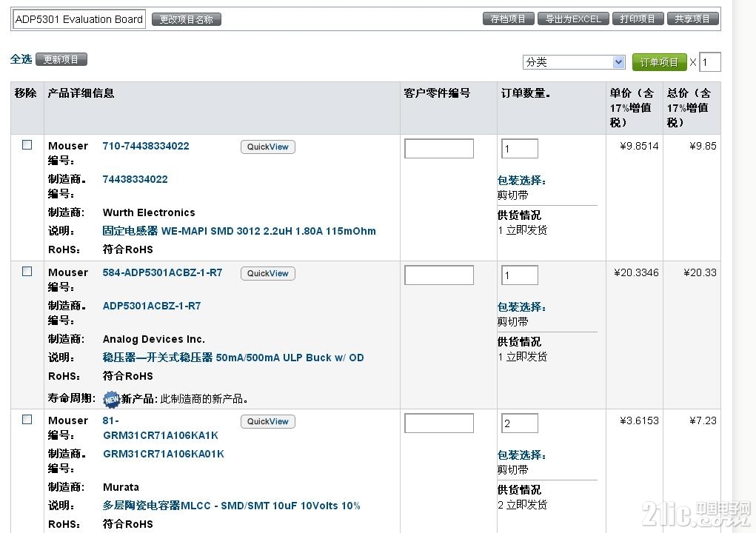Tick the remove checkbox for 710-74438334022
This screenshot has height=533, width=756.
pos(27,144)
